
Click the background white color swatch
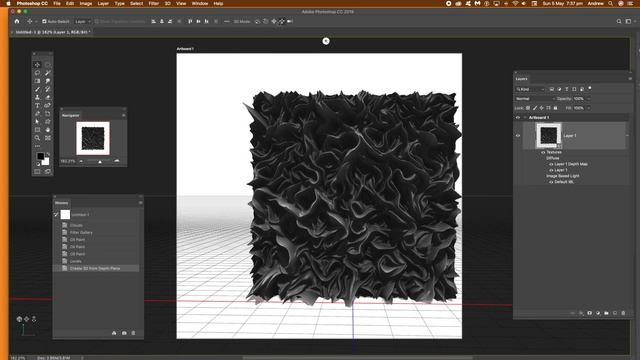point(46,162)
